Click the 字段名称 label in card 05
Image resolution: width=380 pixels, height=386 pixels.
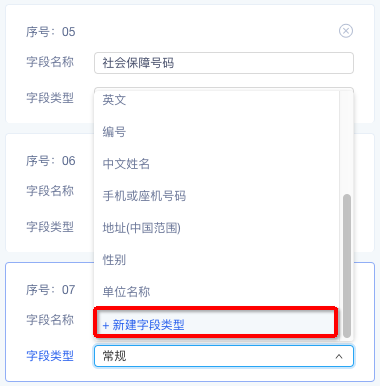[x=50, y=62]
